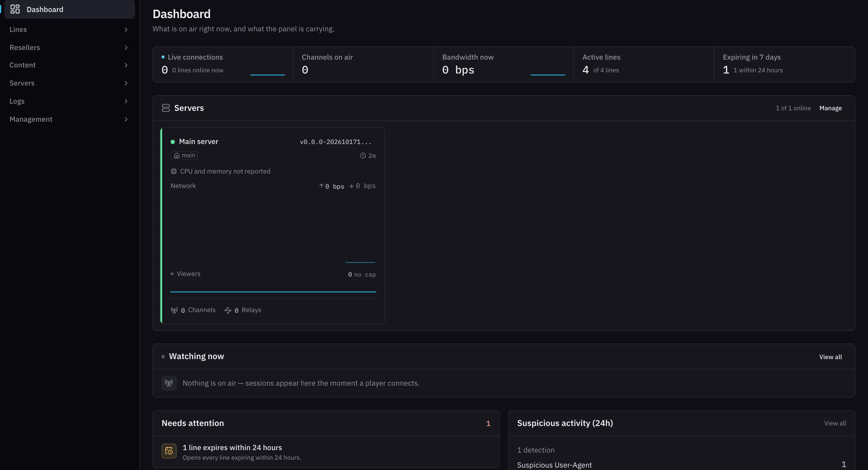Click the upload arrow icon in Network row
The width and height of the screenshot is (868, 470).
(321, 186)
